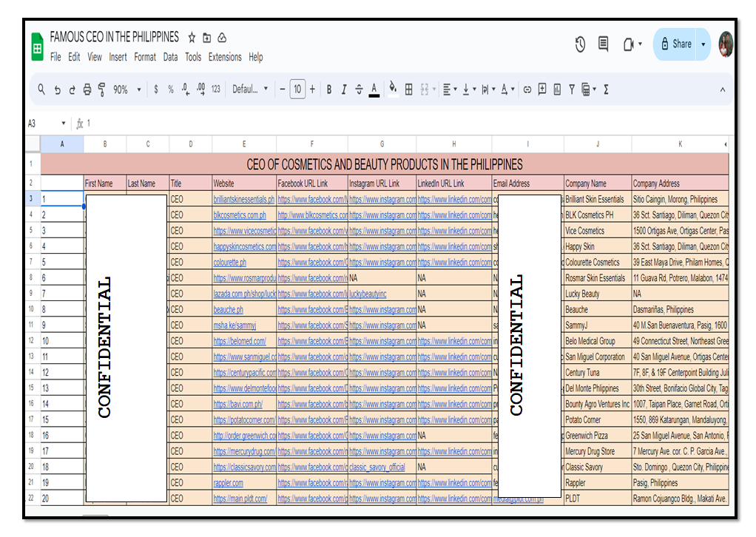Start a meeting with the camera icon

[629, 44]
